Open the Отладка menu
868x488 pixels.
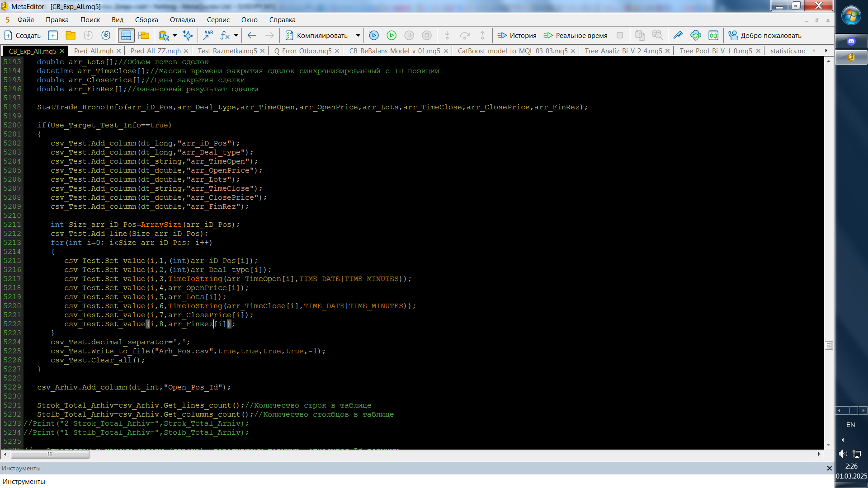[x=182, y=20]
